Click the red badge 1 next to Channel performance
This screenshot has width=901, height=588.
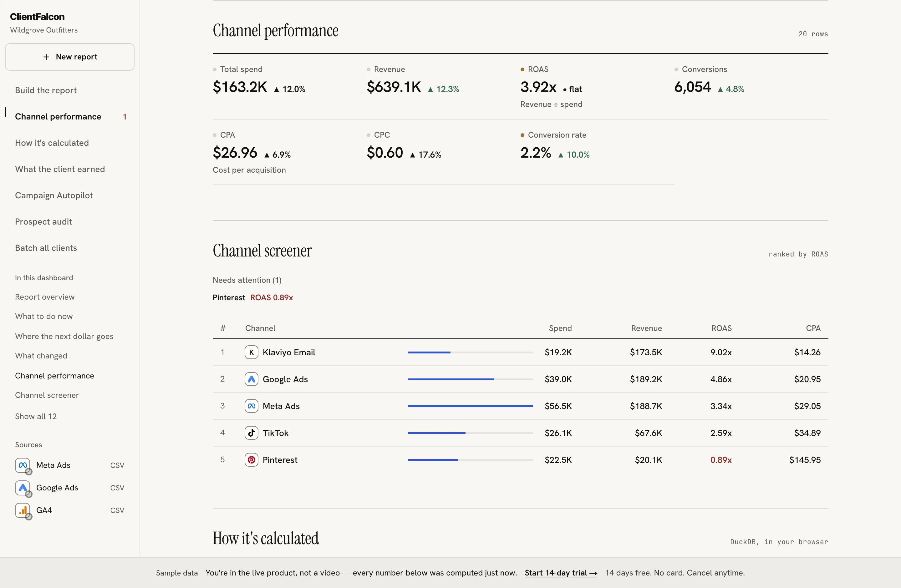click(x=125, y=117)
